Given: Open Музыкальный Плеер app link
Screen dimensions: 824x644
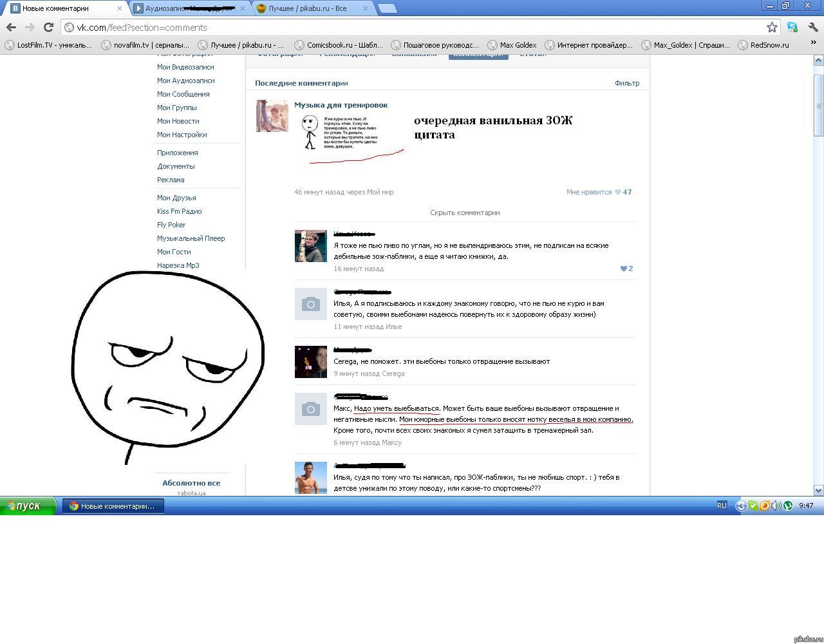Looking at the screenshot, I should (x=191, y=238).
